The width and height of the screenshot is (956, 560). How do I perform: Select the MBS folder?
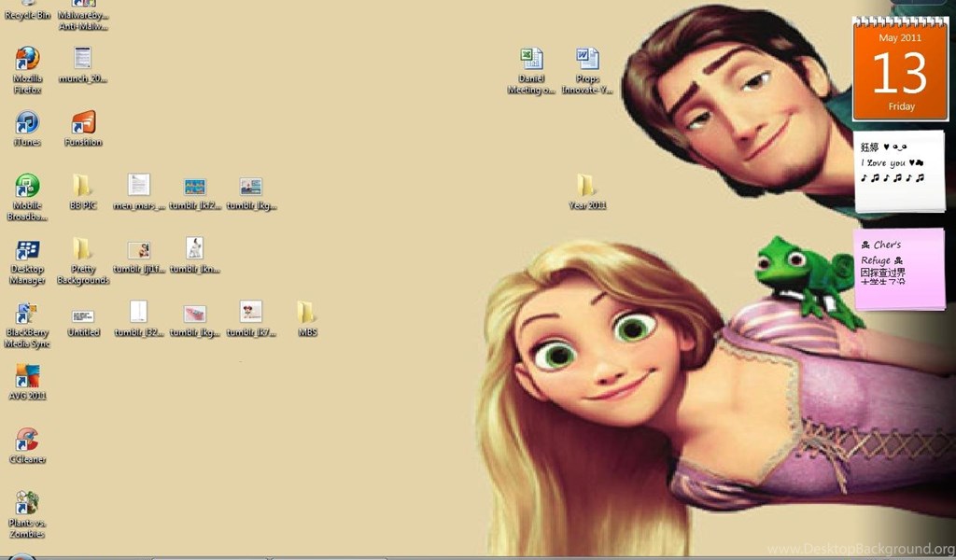tap(307, 318)
